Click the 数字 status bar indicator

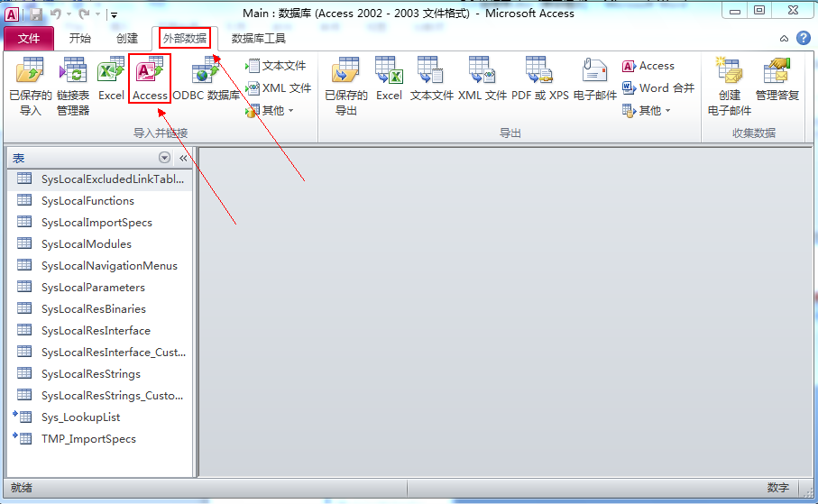point(777,488)
